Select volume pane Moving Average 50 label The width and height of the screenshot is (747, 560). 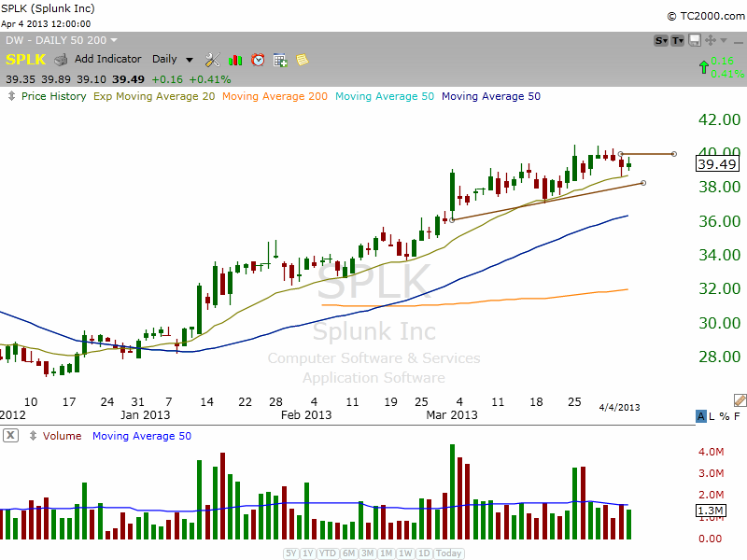[x=142, y=436]
